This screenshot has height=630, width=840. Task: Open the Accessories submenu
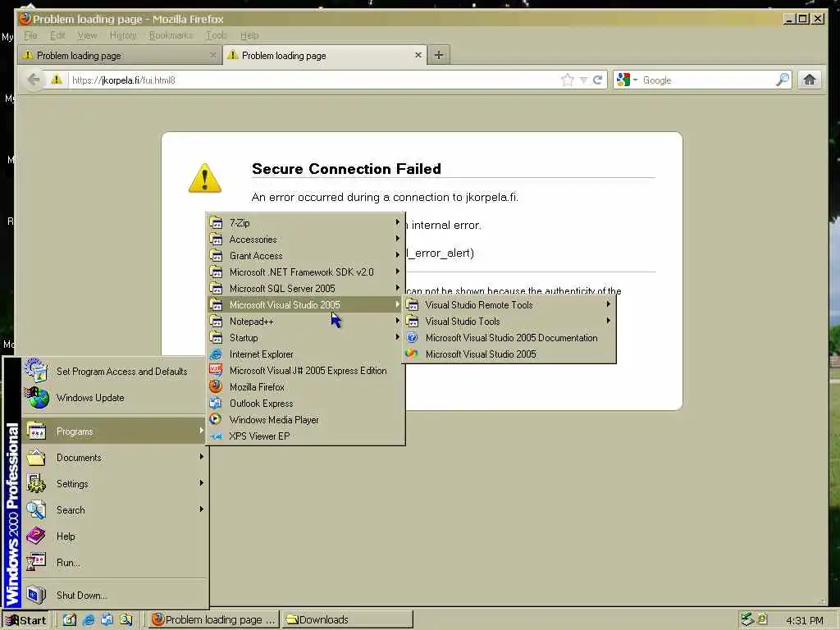pyautogui.click(x=305, y=240)
